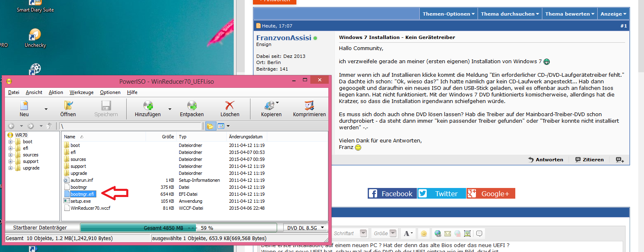The height and width of the screenshot is (252, 644).
Task: Open the Schriftart font dropdown
Action: coord(363,233)
